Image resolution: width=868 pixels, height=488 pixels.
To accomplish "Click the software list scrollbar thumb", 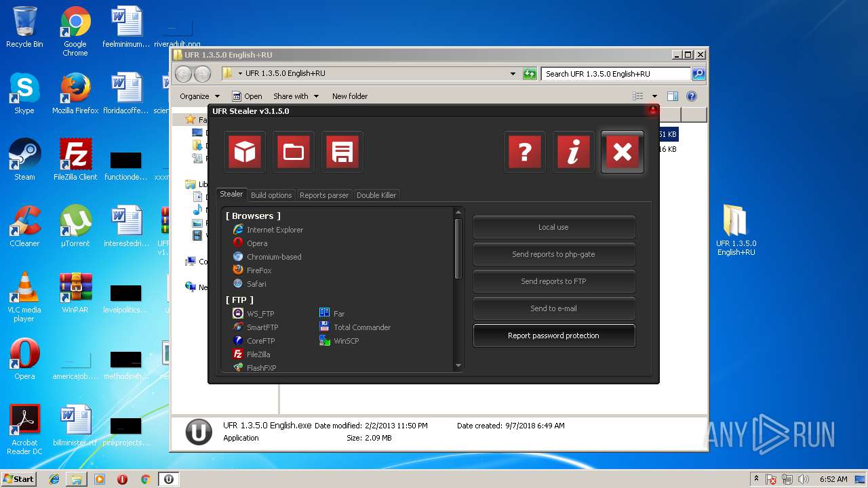I will 458,248.
